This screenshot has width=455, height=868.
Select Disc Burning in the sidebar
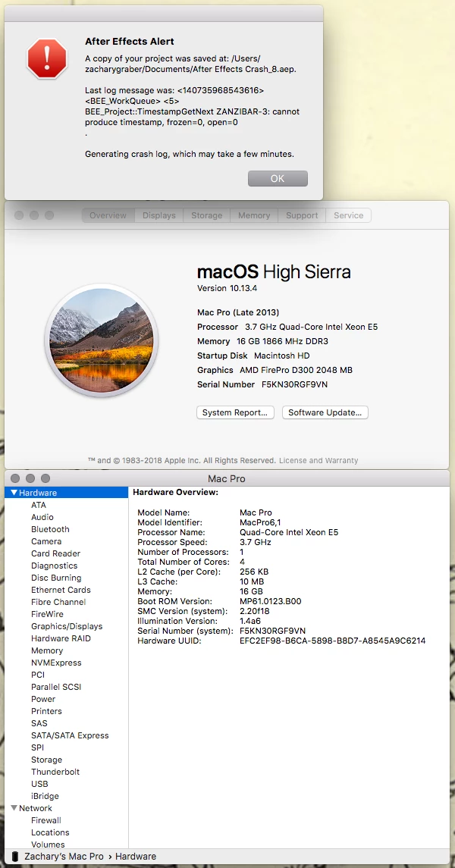click(56, 578)
